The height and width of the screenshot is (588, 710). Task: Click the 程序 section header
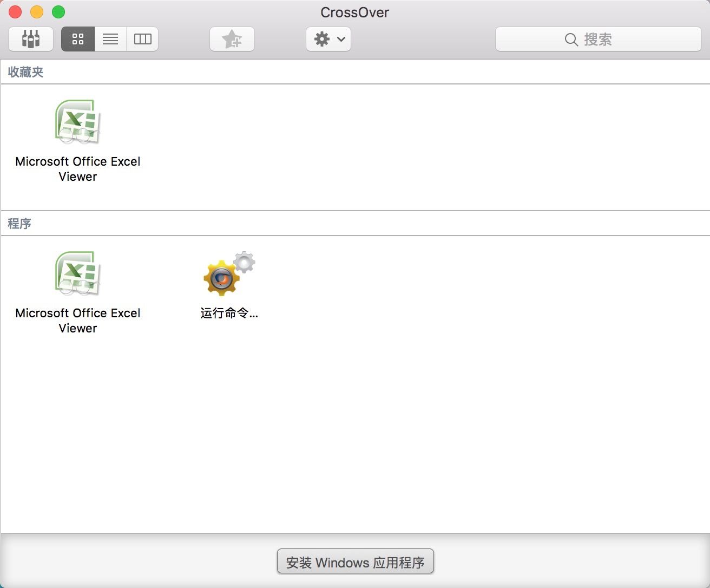[19, 224]
